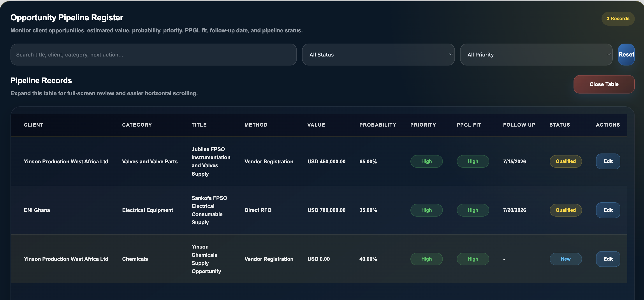The width and height of the screenshot is (644, 300).
Task: Focus the search title, client, category field
Action: click(153, 55)
